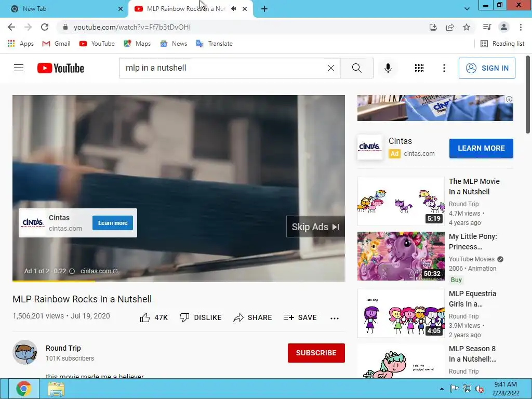This screenshot has height=399, width=532.
Task: Save the video to a playlist
Action: tap(300, 317)
